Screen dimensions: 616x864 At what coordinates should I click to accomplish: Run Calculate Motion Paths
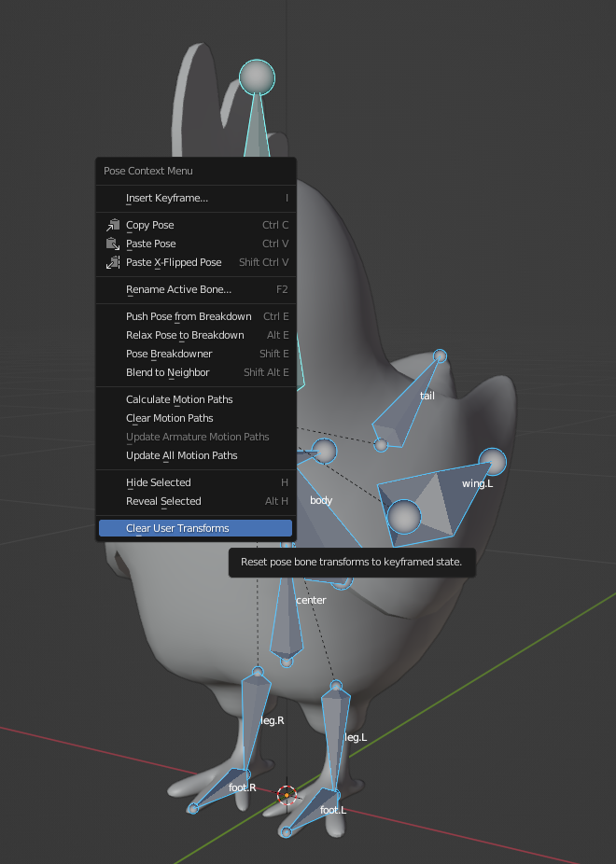pyautogui.click(x=179, y=399)
